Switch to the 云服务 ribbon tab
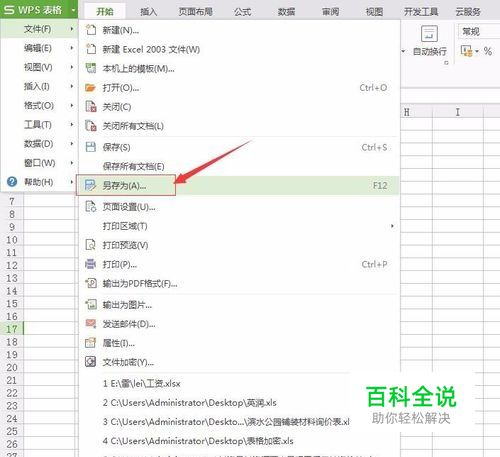 (x=468, y=12)
